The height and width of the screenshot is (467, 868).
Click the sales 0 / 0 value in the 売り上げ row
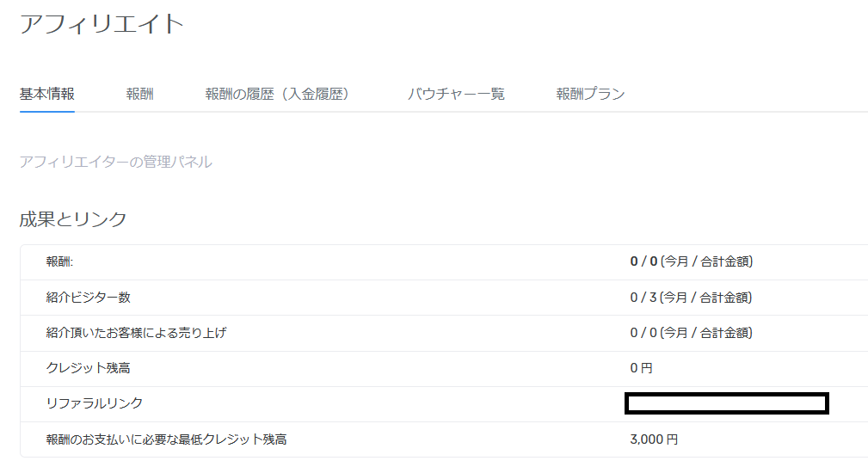pos(643,333)
